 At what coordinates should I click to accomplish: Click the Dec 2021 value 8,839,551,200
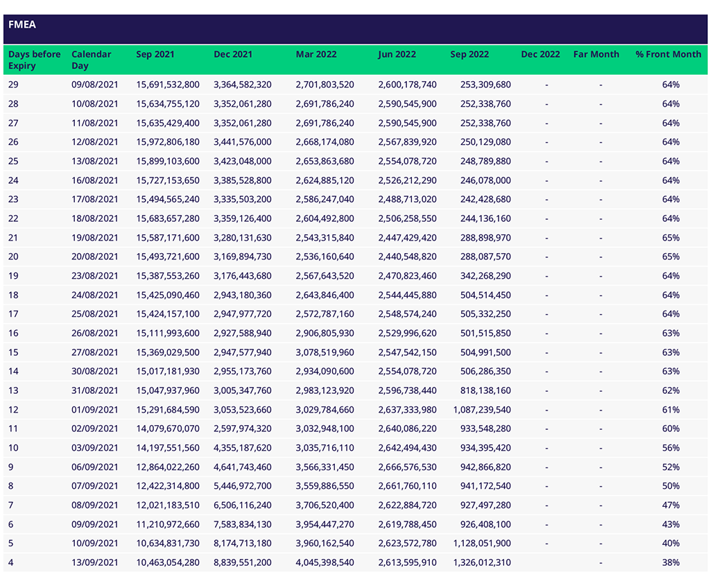coord(243,562)
